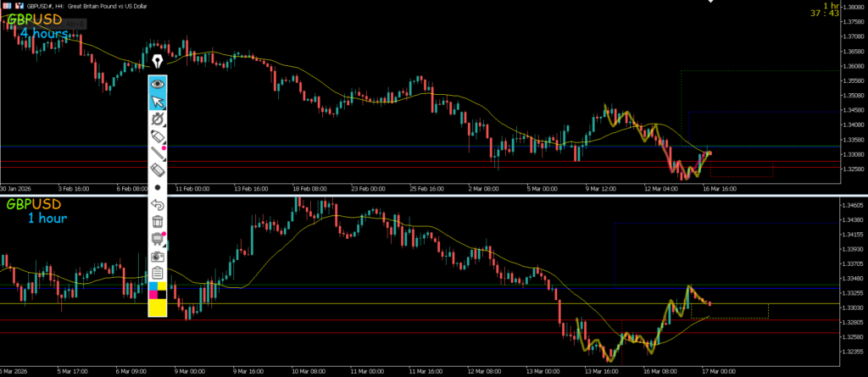
Task: Click the candlestick icon beside GBPUSD title
Action: [19, 5]
